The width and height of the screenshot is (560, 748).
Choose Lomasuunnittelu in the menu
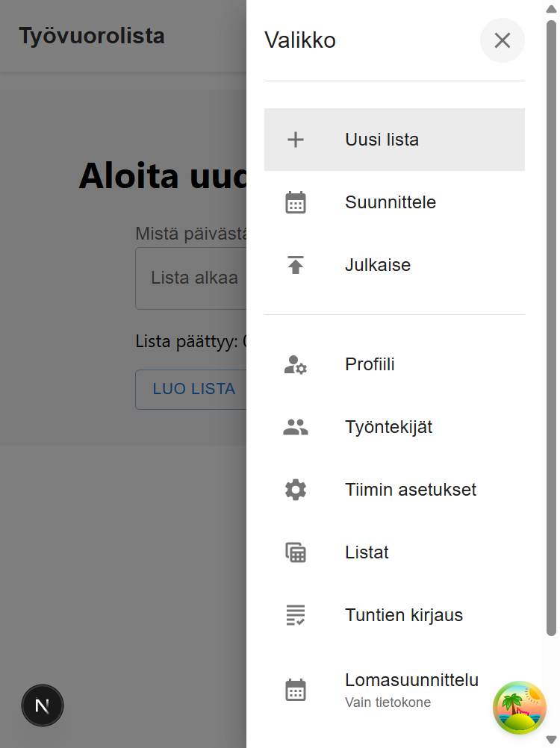click(x=412, y=680)
